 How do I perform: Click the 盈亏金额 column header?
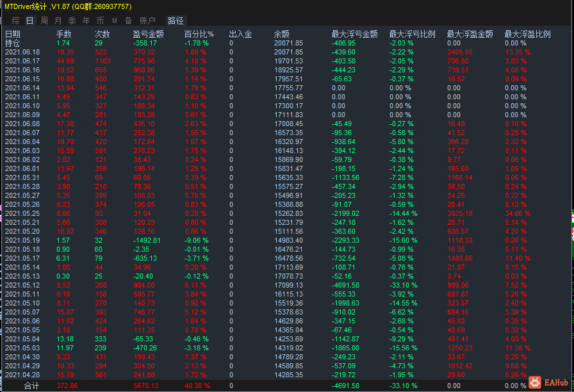click(148, 35)
